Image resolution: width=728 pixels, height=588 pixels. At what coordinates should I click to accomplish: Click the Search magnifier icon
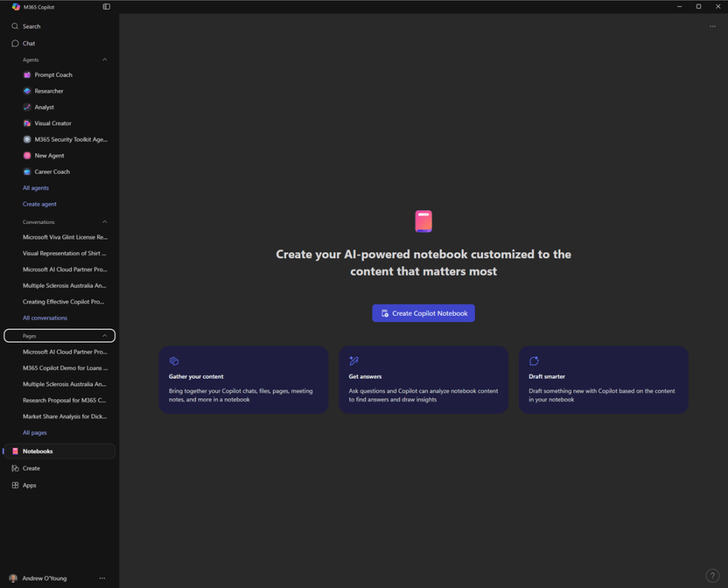15,26
